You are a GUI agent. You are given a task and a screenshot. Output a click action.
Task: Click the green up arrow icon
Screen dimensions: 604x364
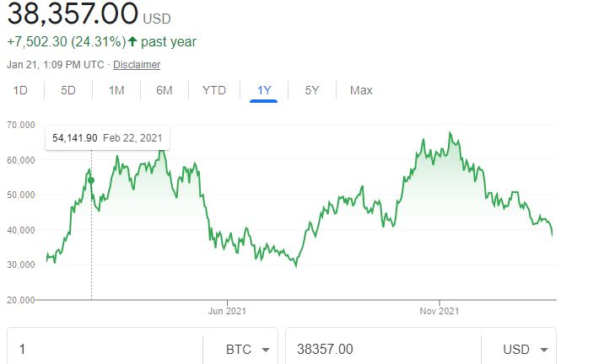(x=134, y=41)
